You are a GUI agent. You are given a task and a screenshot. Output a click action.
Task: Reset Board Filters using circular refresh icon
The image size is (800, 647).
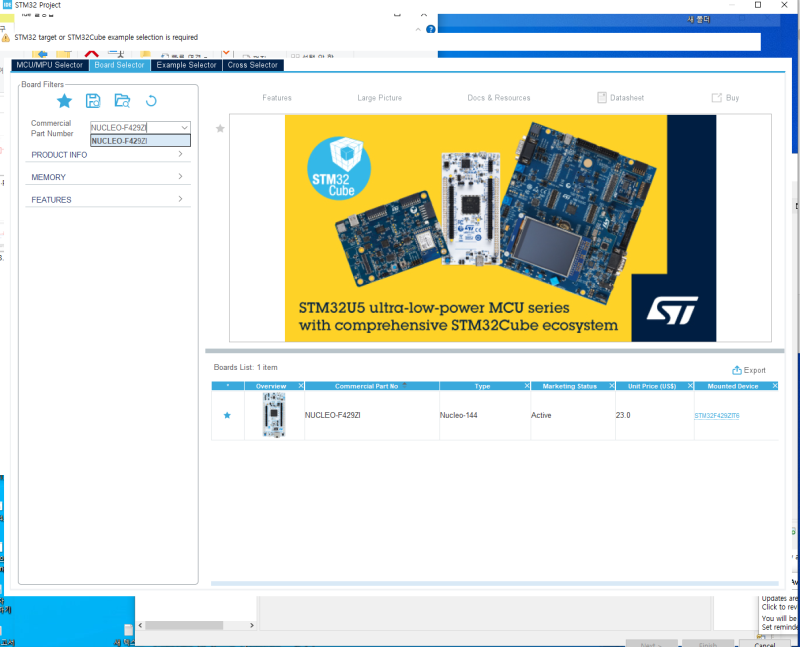152,101
